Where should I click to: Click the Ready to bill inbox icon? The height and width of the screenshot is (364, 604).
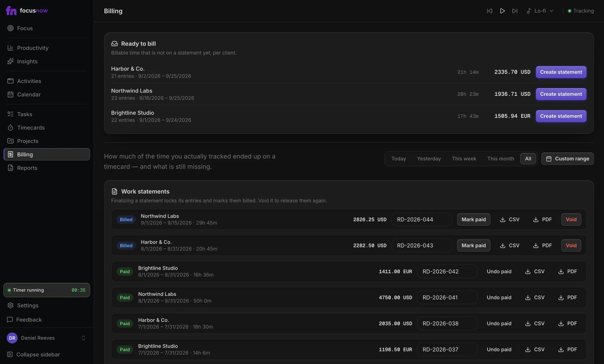pos(115,44)
